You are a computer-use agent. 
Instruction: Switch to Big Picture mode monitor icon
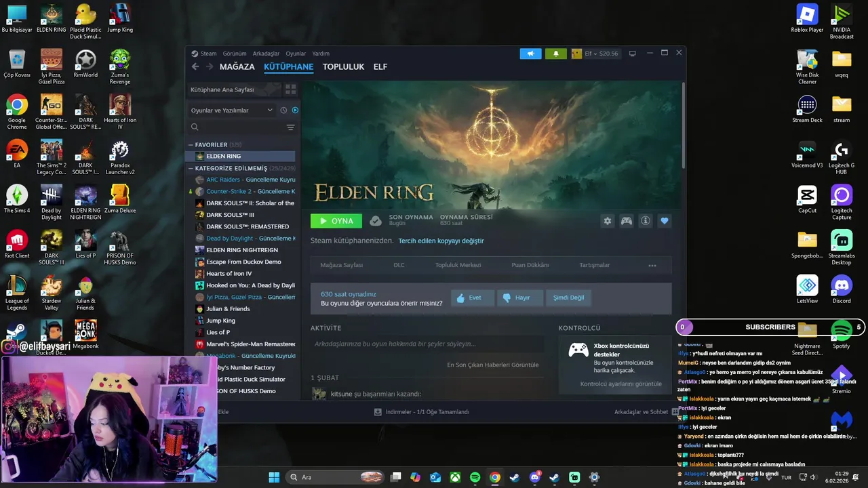click(x=632, y=54)
